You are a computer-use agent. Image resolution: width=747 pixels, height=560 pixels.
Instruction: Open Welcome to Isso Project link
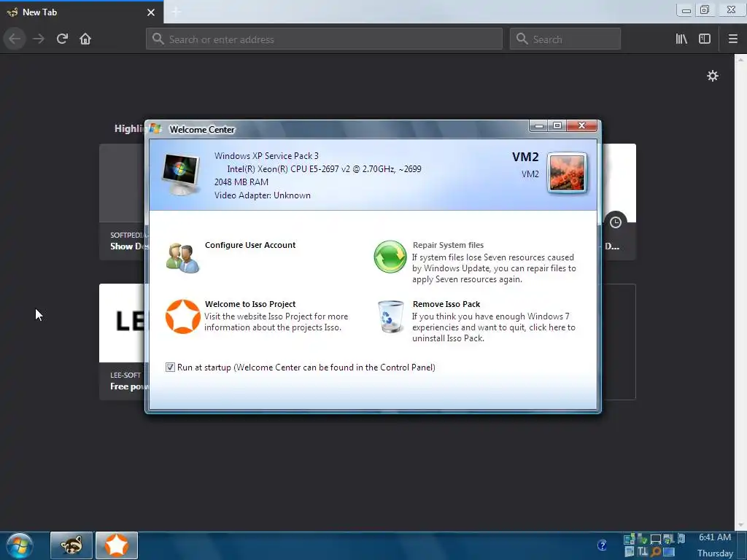pos(250,304)
